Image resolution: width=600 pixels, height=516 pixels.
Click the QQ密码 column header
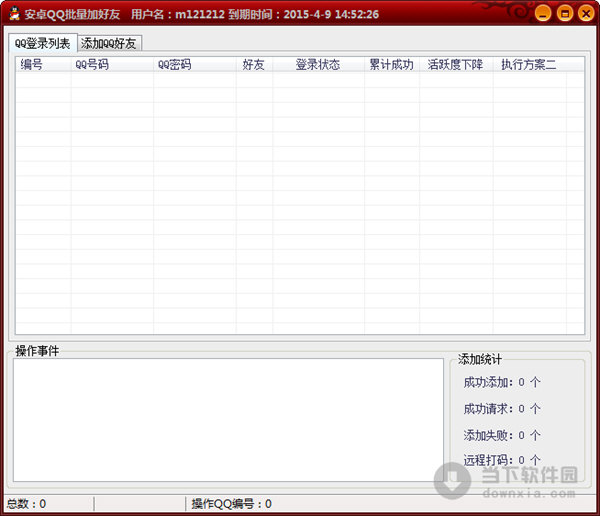click(195, 64)
